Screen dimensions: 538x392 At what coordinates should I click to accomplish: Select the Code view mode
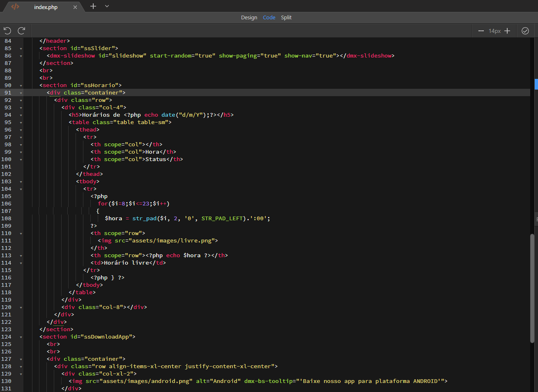click(269, 17)
